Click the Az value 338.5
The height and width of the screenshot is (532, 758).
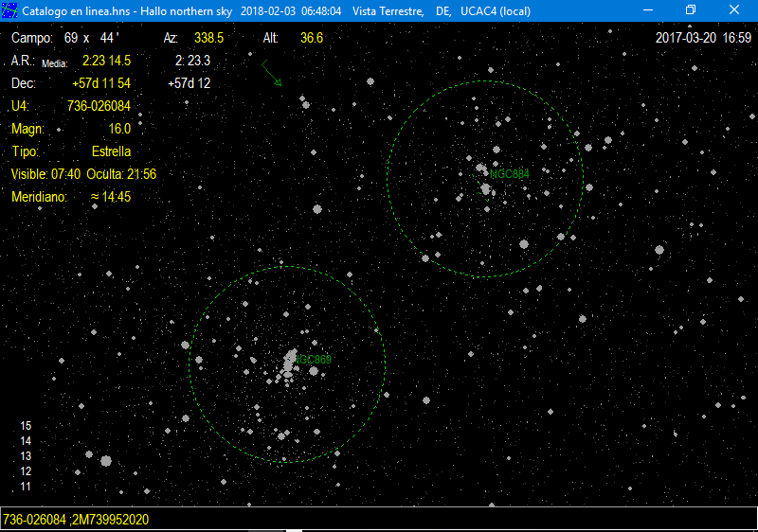(208, 38)
